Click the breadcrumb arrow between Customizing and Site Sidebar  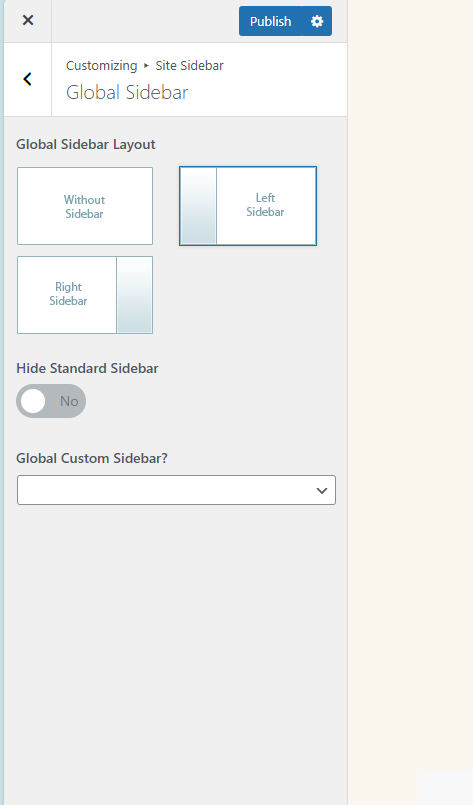click(x=146, y=66)
